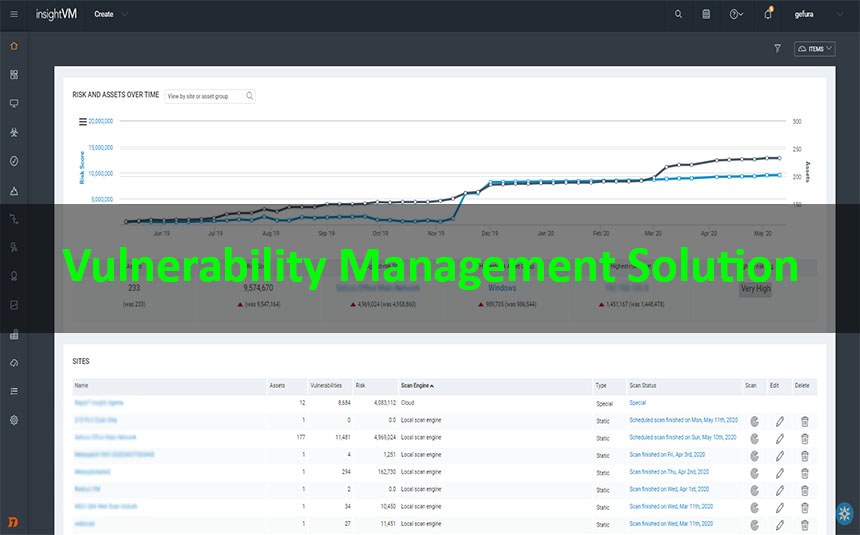Viewport: 860px width, 535px height.
Task: Click the 'RISK AND ASSETS OVER TIME' title
Action: tap(116, 95)
